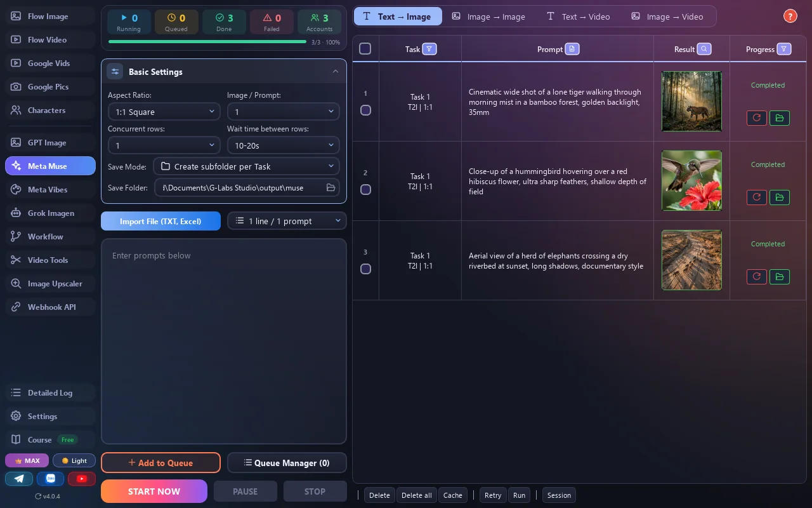The width and height of the screenshot is (812, 508).
Task: Regenerate the hummingbird task with retry icon
Action: (757, 197)
